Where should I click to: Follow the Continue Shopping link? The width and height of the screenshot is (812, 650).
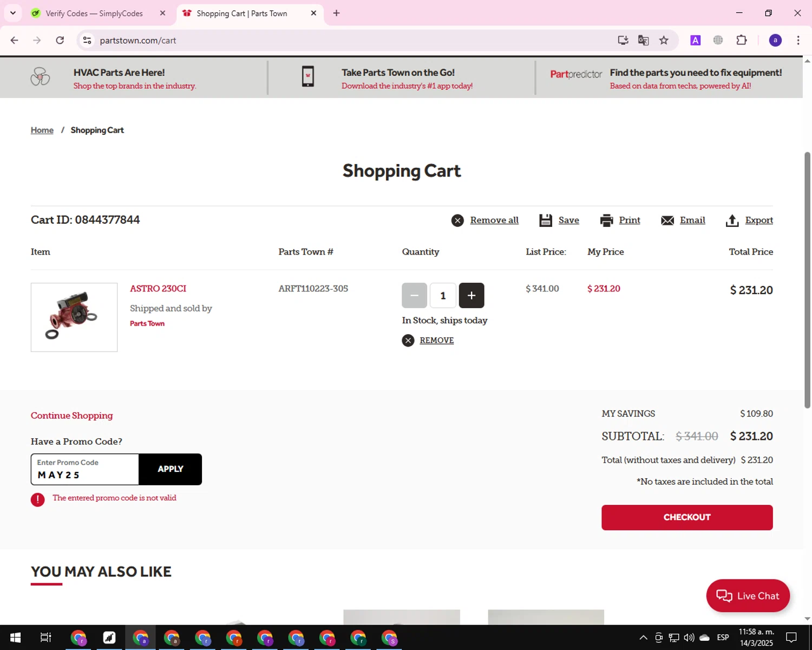[72, 415]
